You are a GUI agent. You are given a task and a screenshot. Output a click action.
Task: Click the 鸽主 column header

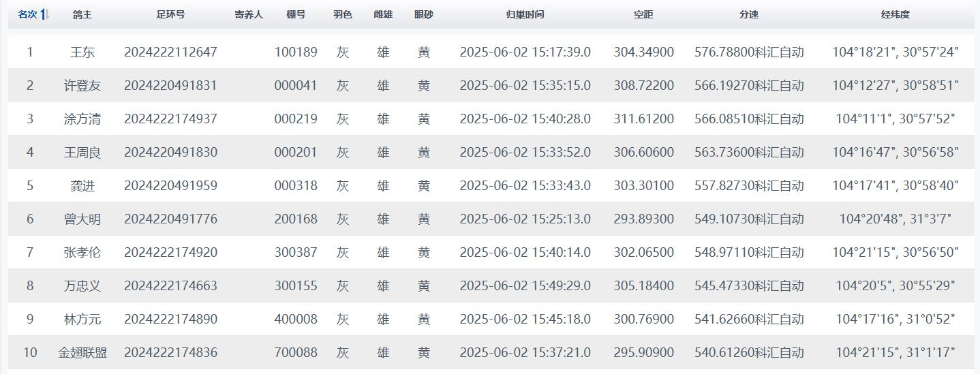pyautogui.click(x=82, y=14)
